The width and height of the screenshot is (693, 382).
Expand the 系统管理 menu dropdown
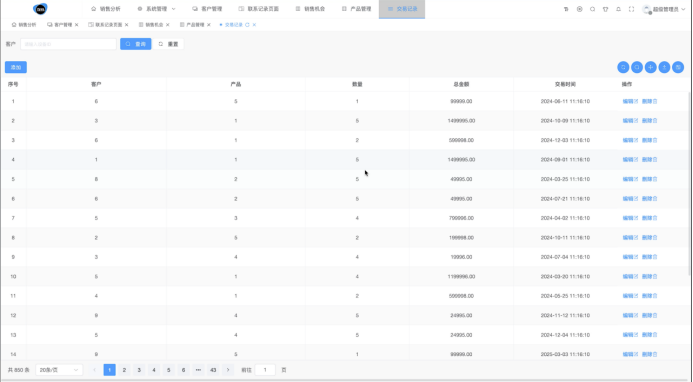click(156, 9)
